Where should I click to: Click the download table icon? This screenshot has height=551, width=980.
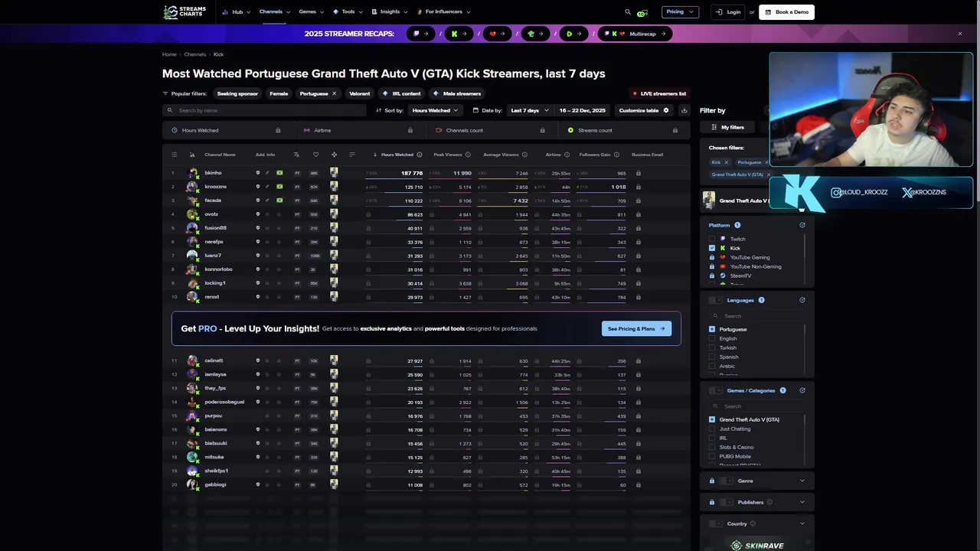click(684, 110)
